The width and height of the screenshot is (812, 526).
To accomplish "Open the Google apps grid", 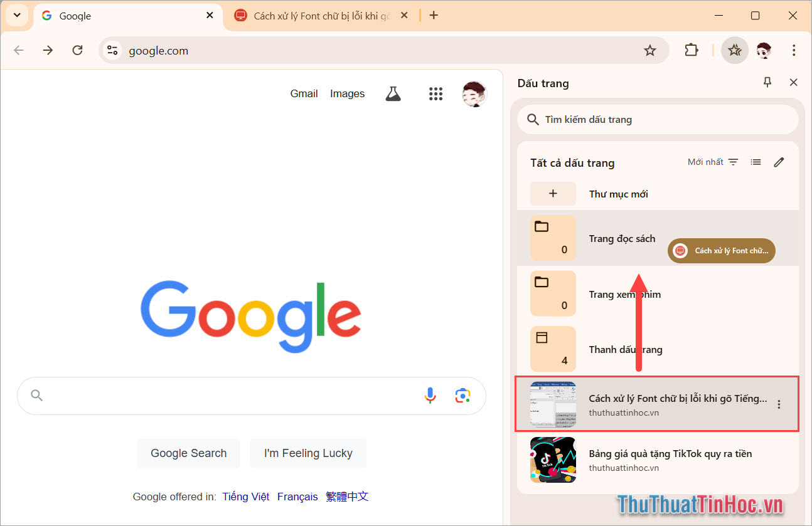I will 435,93.
